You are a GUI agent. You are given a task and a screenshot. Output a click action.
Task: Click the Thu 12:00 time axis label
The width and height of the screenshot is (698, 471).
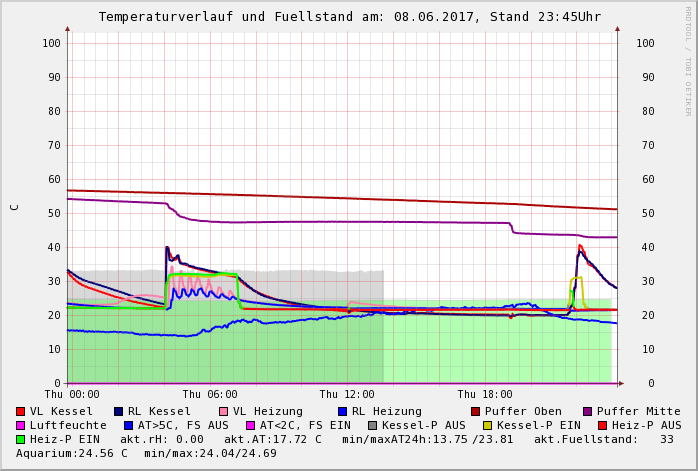pyautogui.click(x=347, y=395)
